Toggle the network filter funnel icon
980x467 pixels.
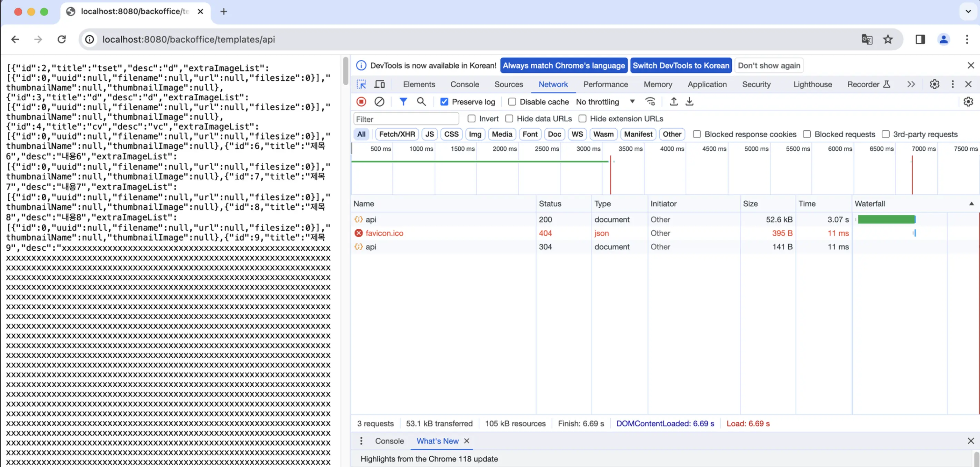[x=403, y=102]
